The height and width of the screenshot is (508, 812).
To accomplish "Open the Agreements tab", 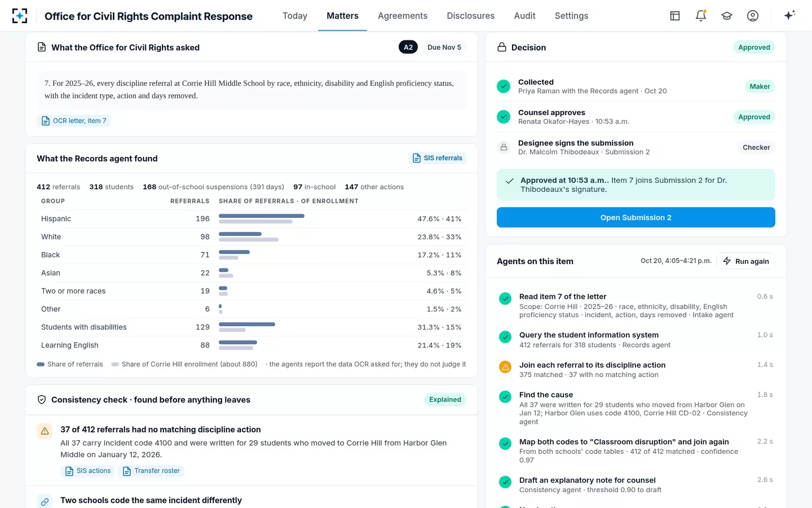I will click(403, 16).
